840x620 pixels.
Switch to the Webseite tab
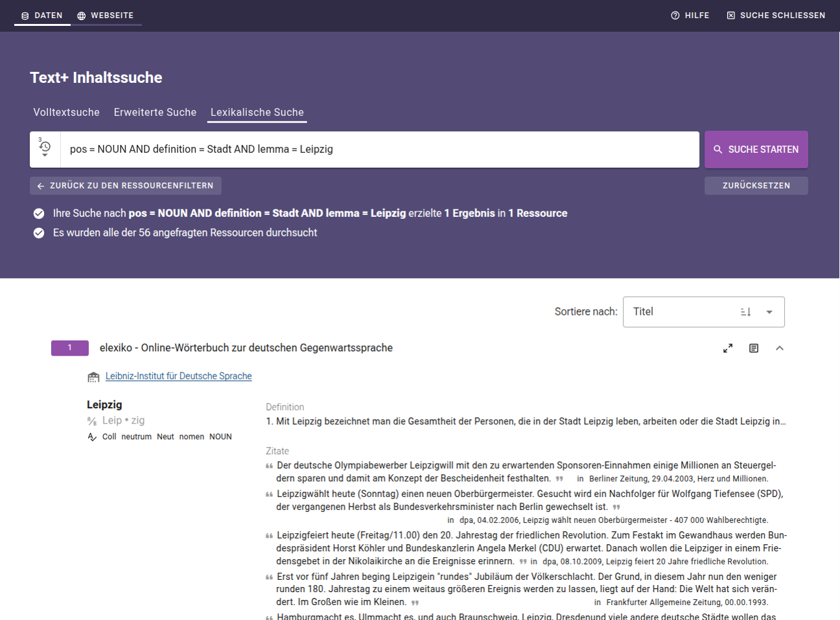coord(106,16)
